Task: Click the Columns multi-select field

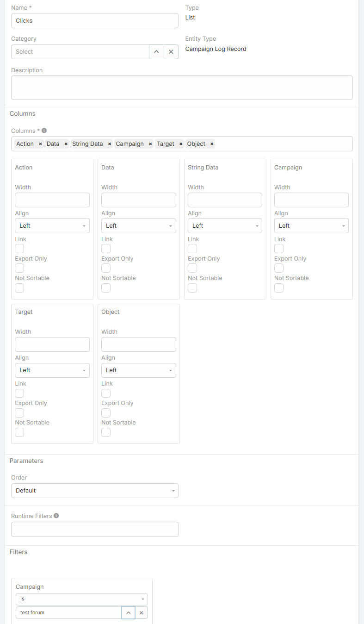Action: (182, 144)
